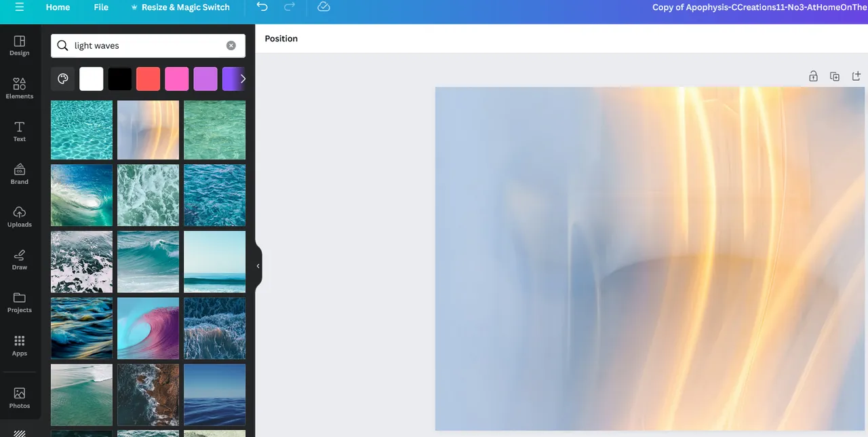This screenshot has height=437, width=868.
Task: Filter by pink color
Action: coord(177,79)
